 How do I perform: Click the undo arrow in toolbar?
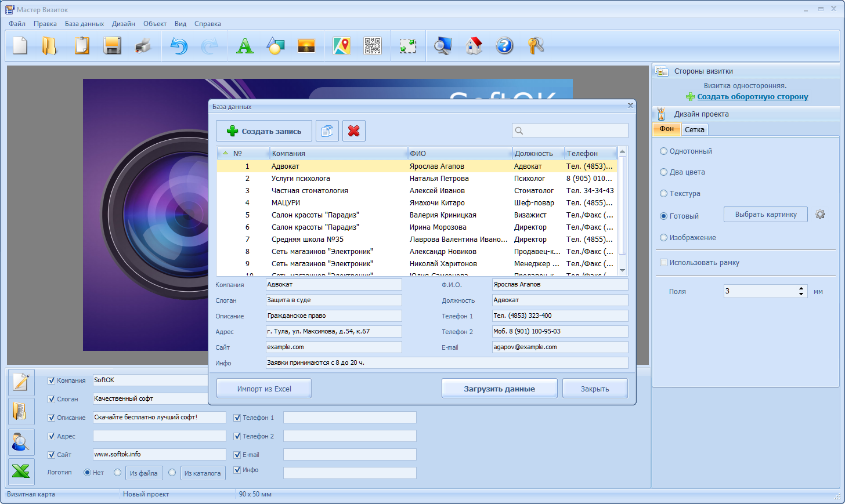tap(179, 46)
